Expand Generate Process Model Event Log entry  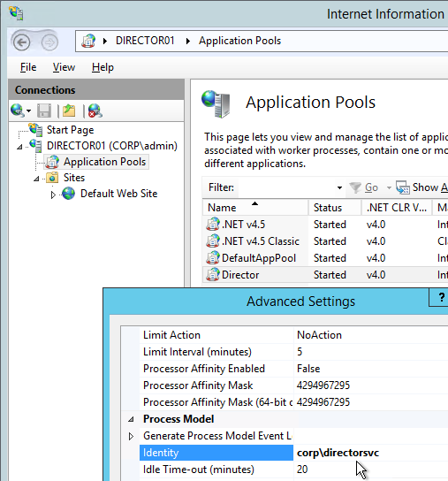click(131, 436)
